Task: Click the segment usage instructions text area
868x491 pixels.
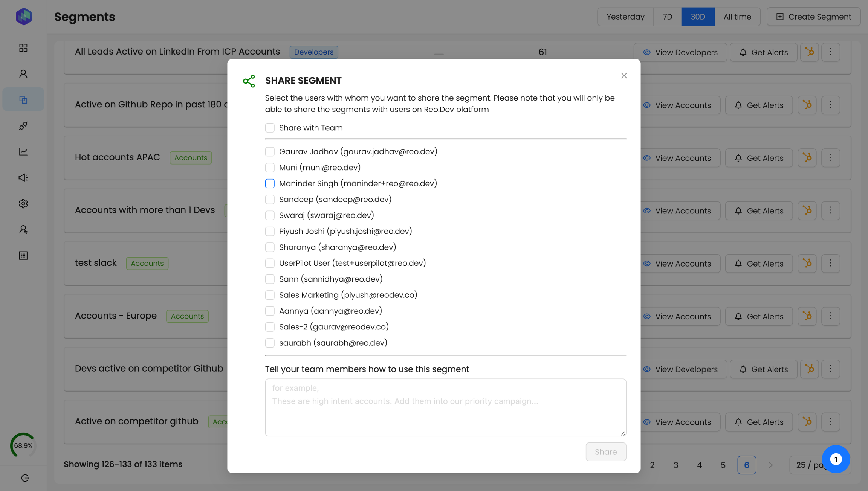Action: tap(445, 407)
